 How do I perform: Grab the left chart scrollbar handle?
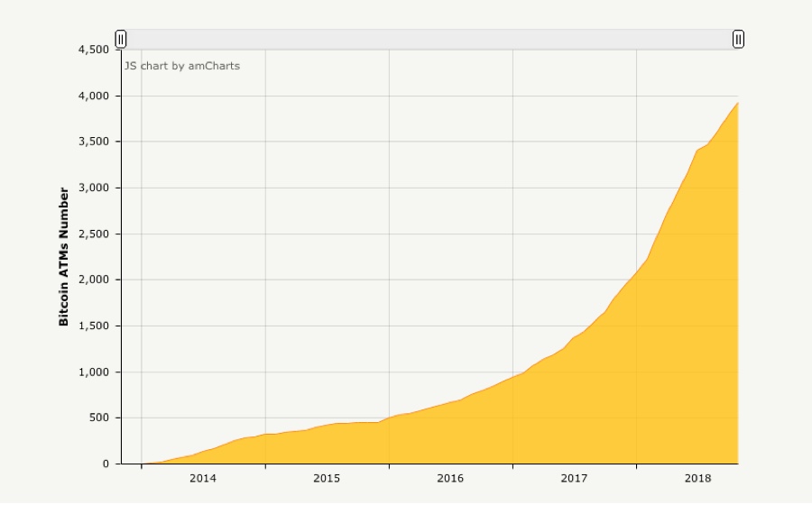tap(121, 40)
